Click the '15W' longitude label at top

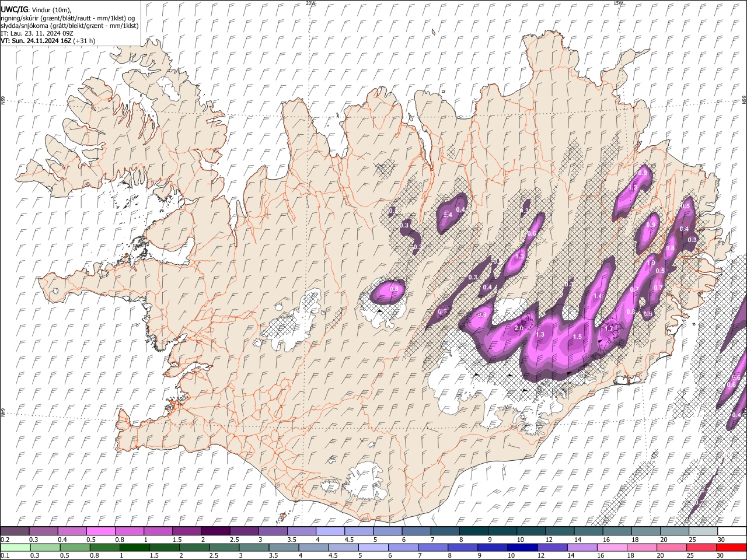coord(618,3)
